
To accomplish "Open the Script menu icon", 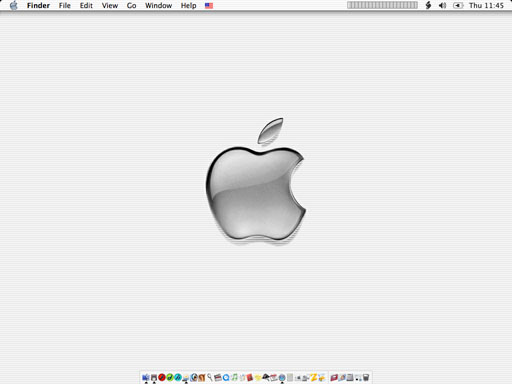I will pyautogui.click(x=428, y=5).
